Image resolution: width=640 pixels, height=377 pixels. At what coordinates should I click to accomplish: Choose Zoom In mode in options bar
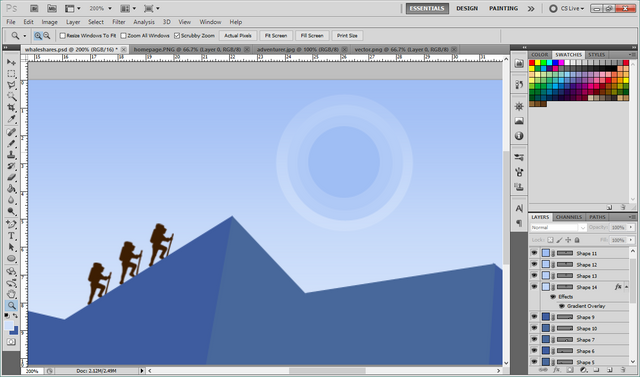pos(38,36)
